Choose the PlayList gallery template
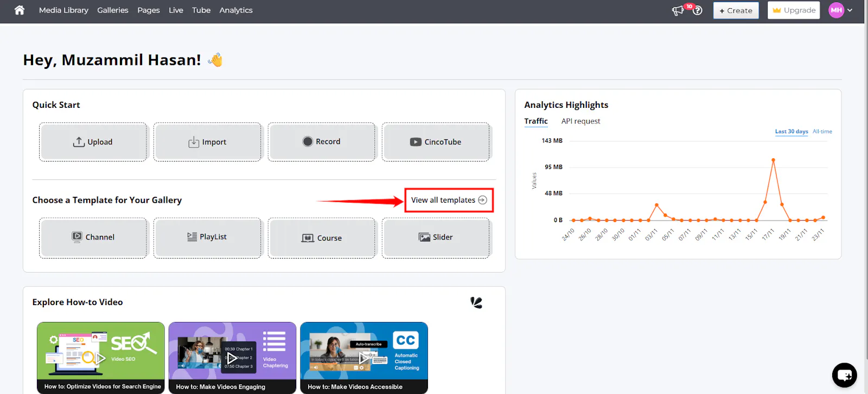Screen dimensions: 868x394 click(207, 237)
